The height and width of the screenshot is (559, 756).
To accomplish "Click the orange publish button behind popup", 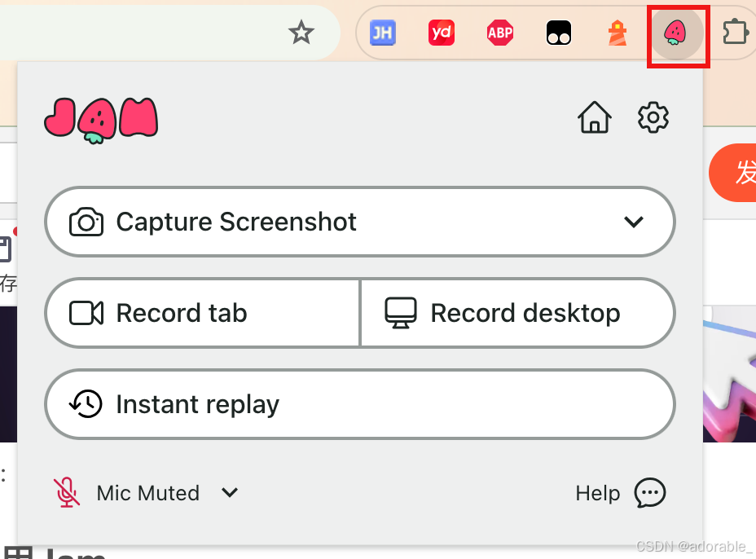I will 732,172.
